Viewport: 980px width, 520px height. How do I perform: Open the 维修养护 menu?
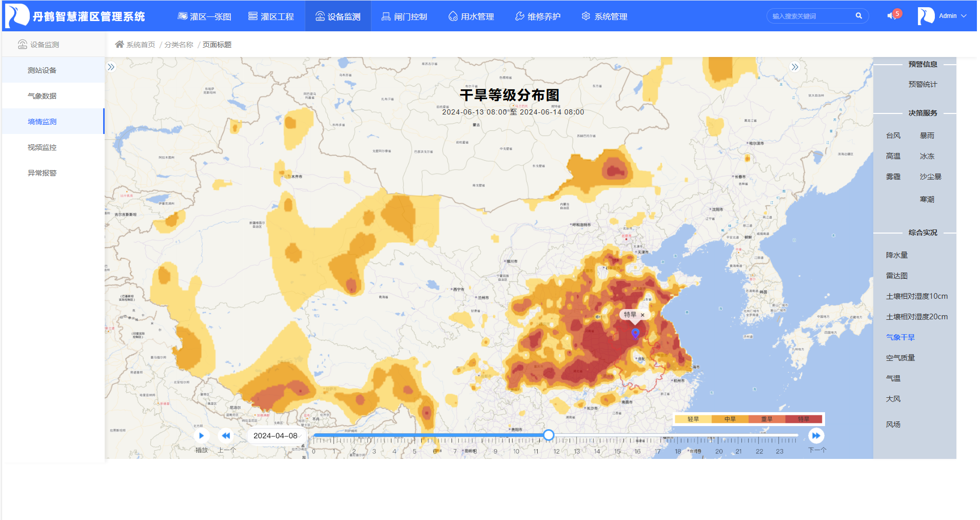click(538, 16)
